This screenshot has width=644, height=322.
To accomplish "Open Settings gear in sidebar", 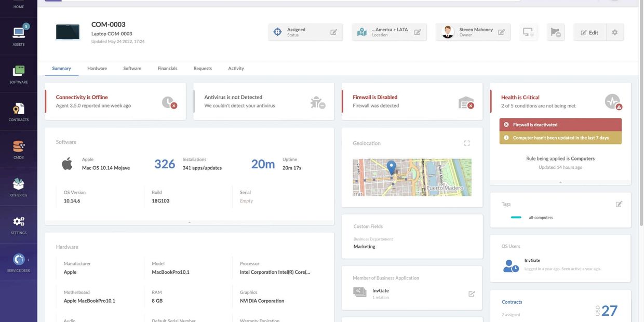I will 19,224.
